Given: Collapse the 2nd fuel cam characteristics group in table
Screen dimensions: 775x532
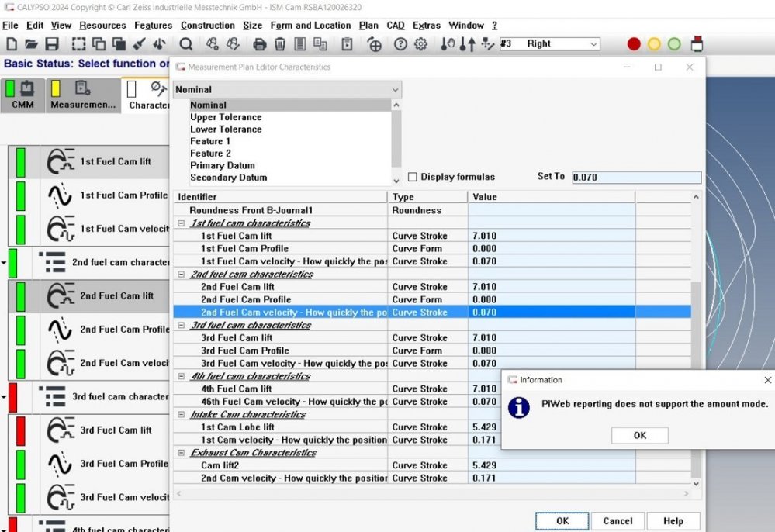Looking at the screenshot, I should [x=182, y=275].
